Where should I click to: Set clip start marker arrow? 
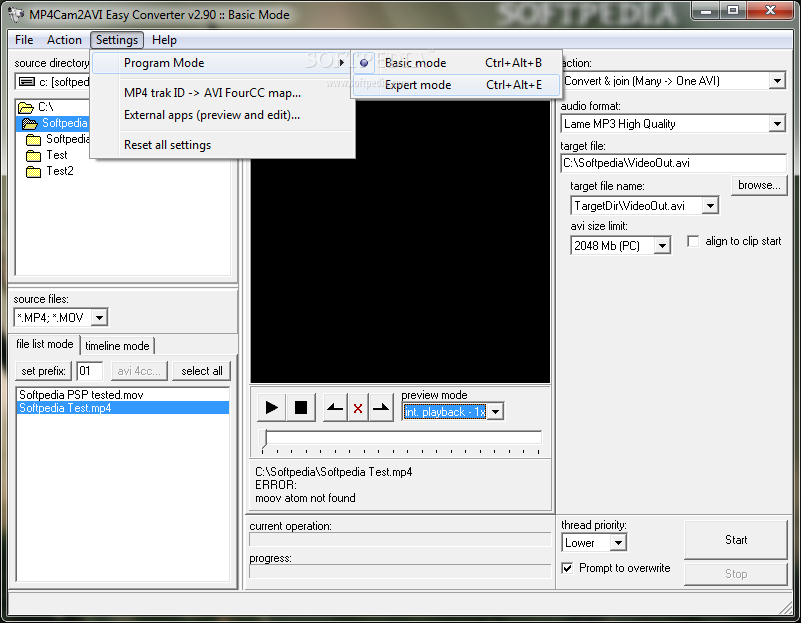[335, 408]
